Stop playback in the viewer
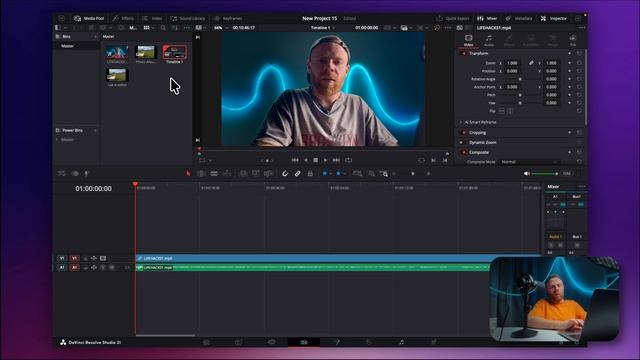Viewport: 640px width, 360px height. tap(316, 160)
